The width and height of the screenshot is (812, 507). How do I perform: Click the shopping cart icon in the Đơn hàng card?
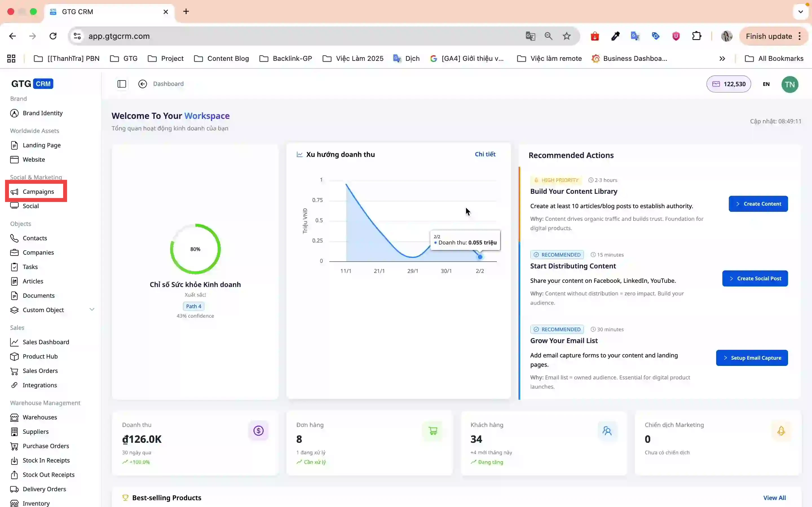[433, 431]
